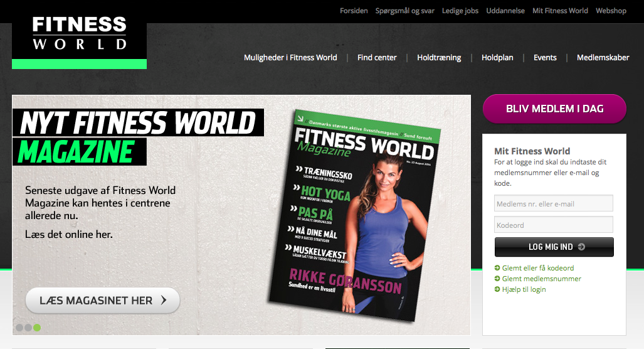Open the Forsiden link

tap(354, 11)
